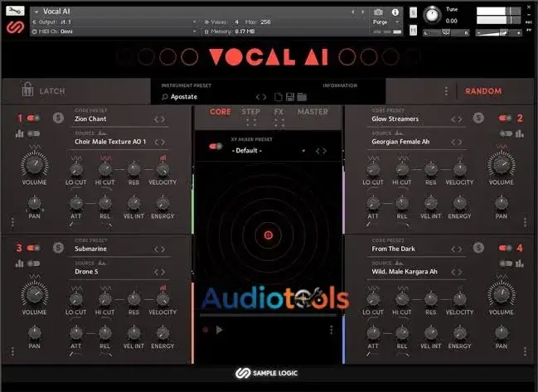
Task: Toggle core 1 power switch
Action: pos(33,118)
